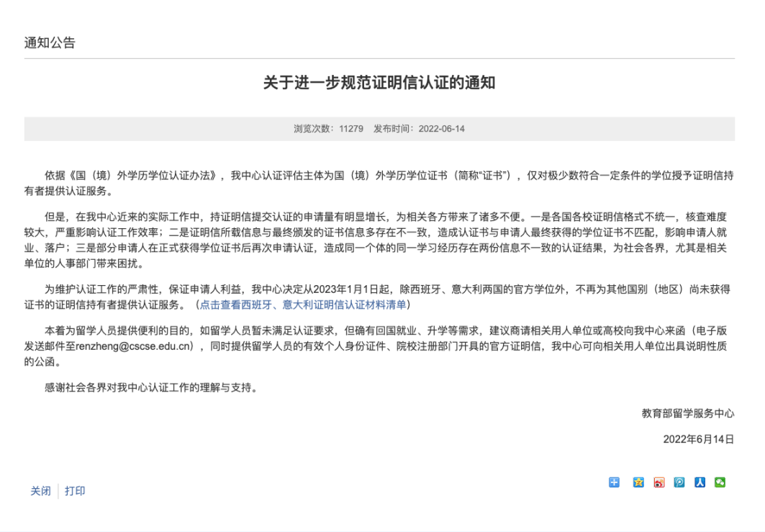765x532 pixels.
Task: Click the 关闭 link
Action: click(x=40, y=491)
